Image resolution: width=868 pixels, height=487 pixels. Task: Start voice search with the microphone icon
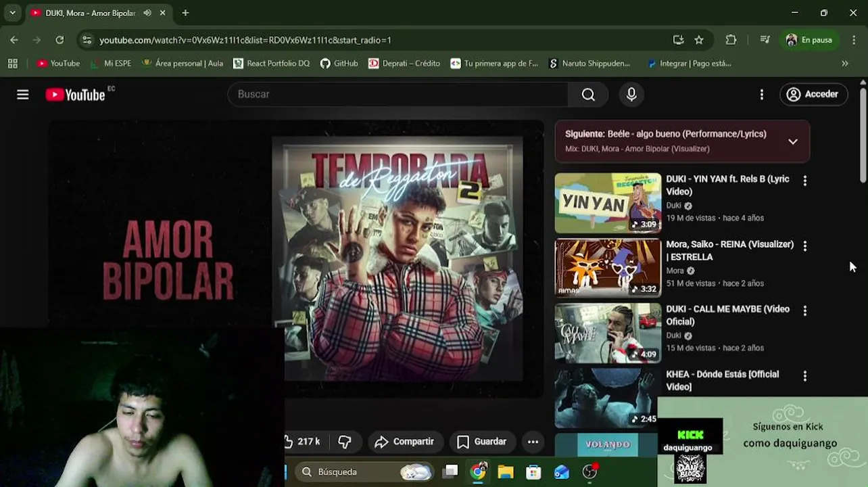point(631,95)
